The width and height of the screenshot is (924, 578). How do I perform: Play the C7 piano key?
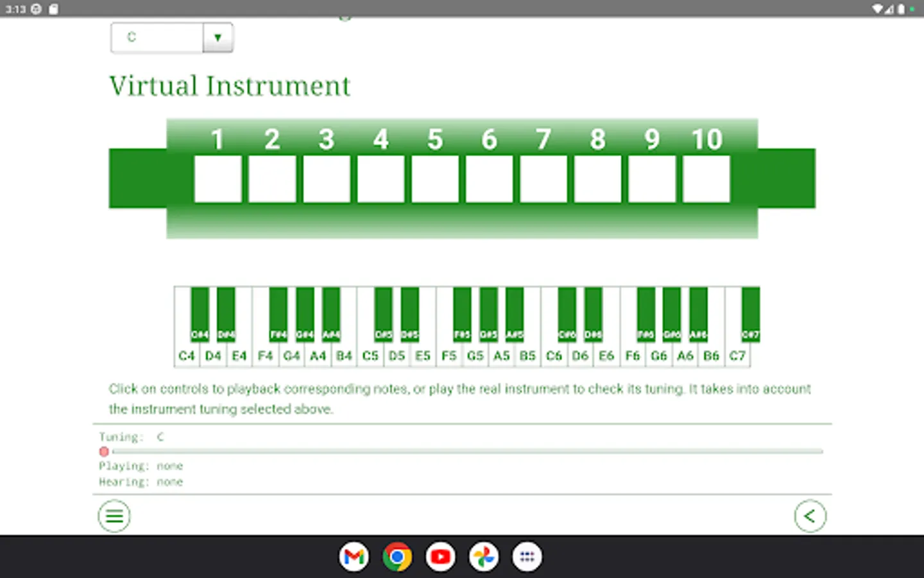(x=738, y=355)
